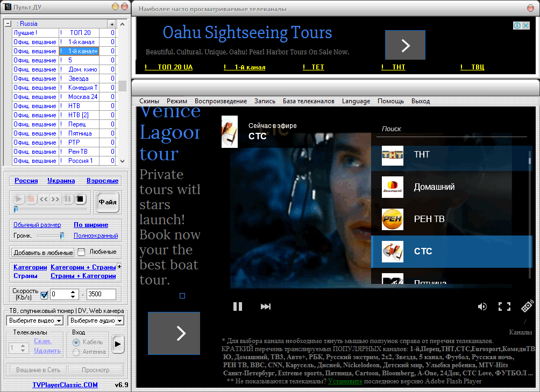
Task: Click the Выход menu item
Action: [x=421, y=101]
